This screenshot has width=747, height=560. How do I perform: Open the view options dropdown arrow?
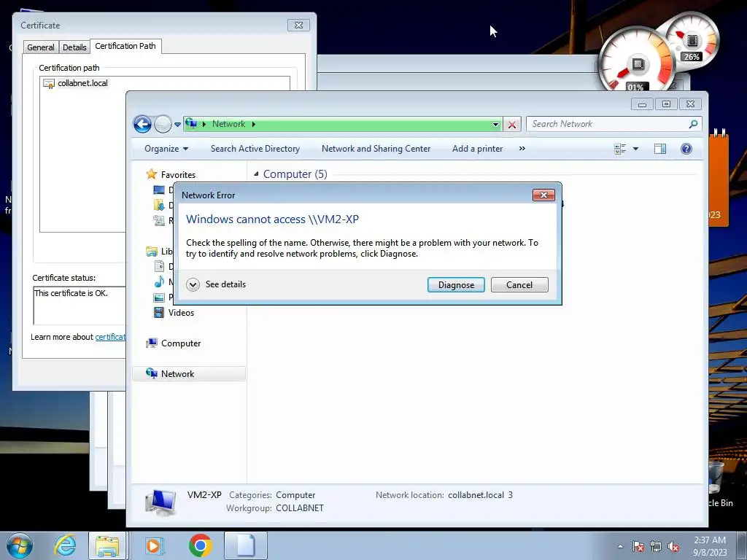point(635,149)
